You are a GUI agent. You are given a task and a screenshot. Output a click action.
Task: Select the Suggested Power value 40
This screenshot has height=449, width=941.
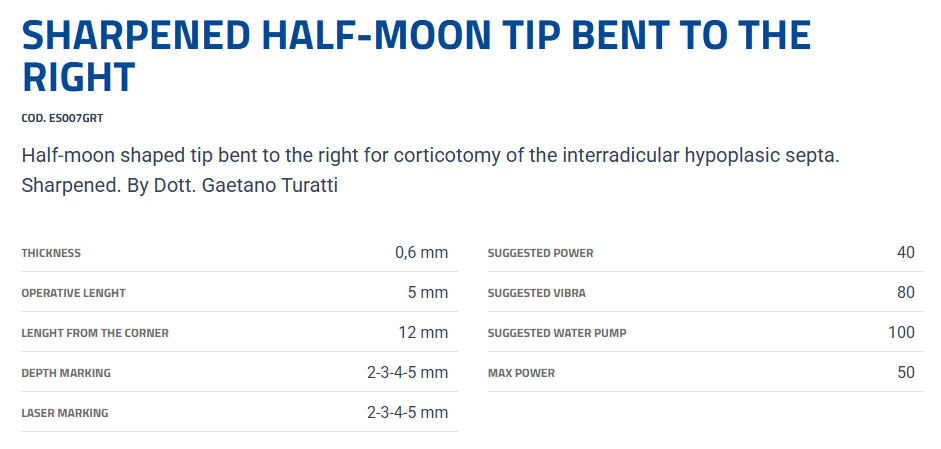[905, 253]
